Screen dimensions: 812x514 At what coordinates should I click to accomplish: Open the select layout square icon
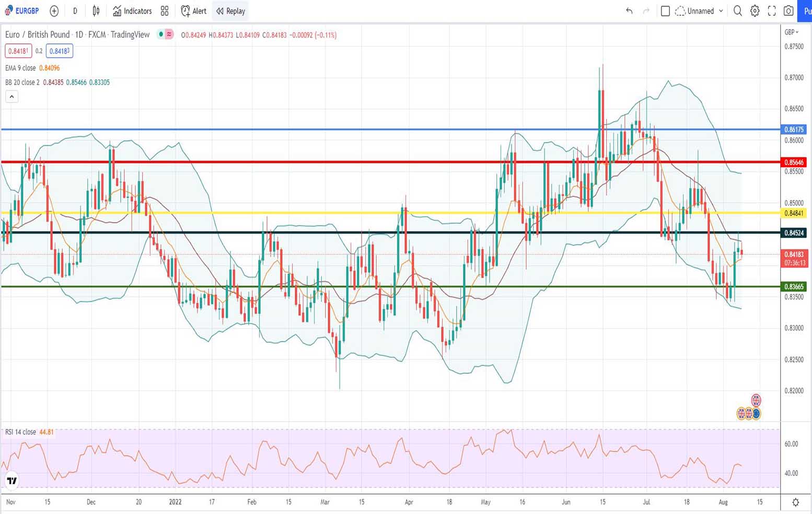(665, 11)
